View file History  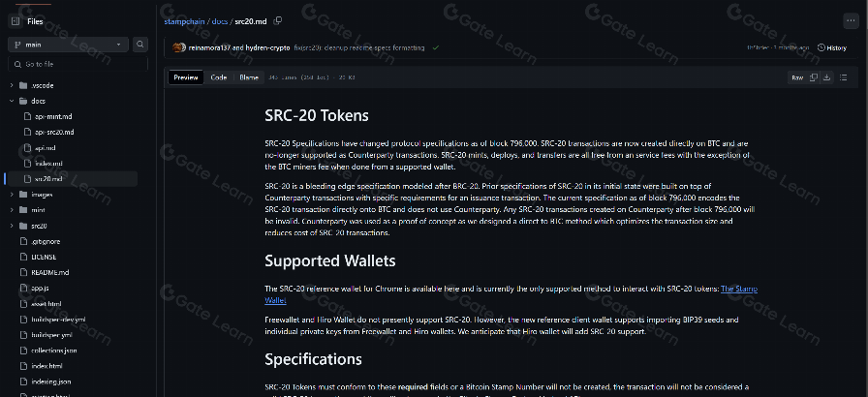pyautogui.click(x=831, y=47)
